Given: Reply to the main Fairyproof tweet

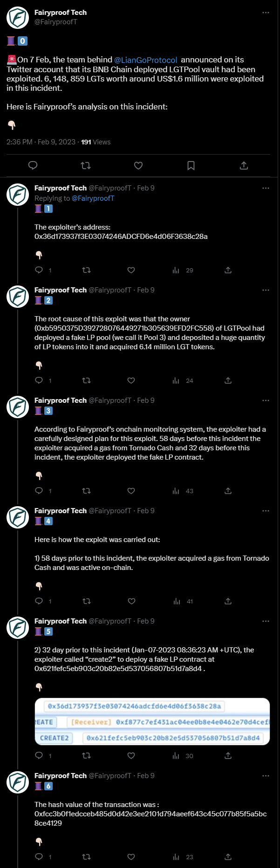Looking at the screenshot, I should 33,165.
